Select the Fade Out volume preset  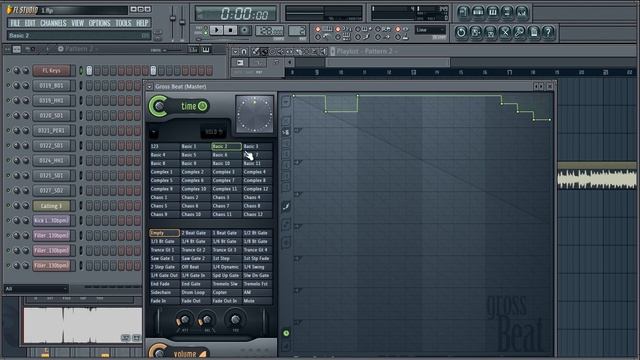point(196,301)
